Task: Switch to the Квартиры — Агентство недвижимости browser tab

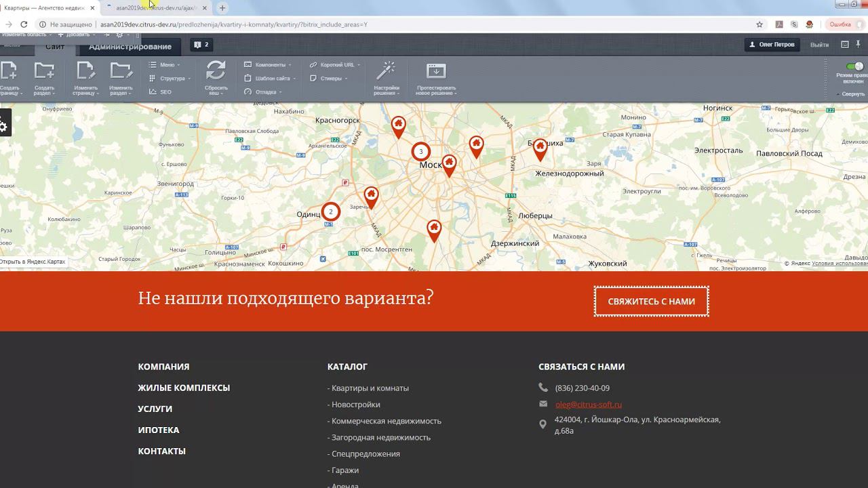Action: click(49, 8)
